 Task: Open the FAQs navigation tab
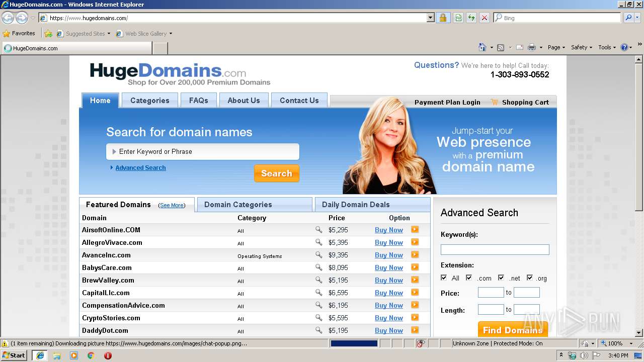pyautogui.click(x=198, y=100)
